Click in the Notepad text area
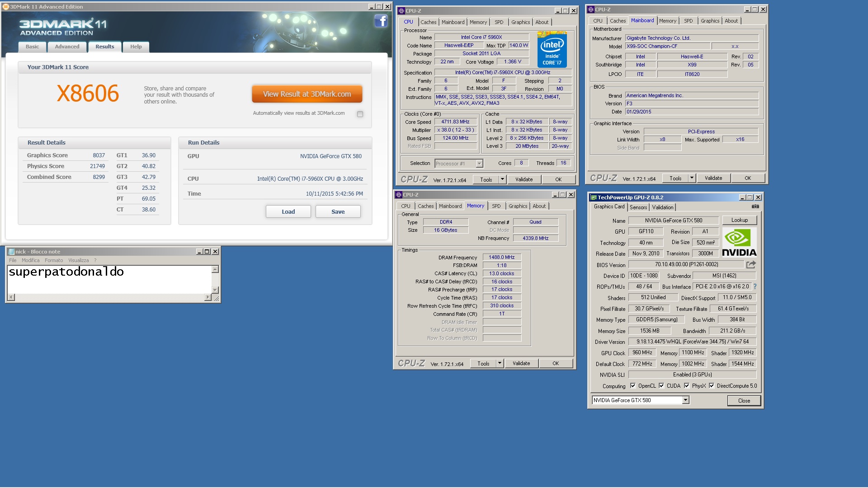Viewport: 868px width, 488px height. 109,279
